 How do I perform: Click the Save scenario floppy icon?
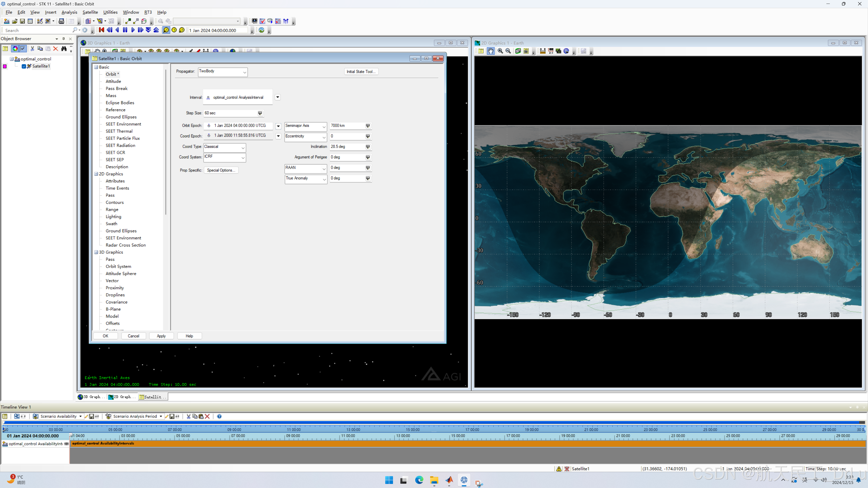tap(22, 21)
